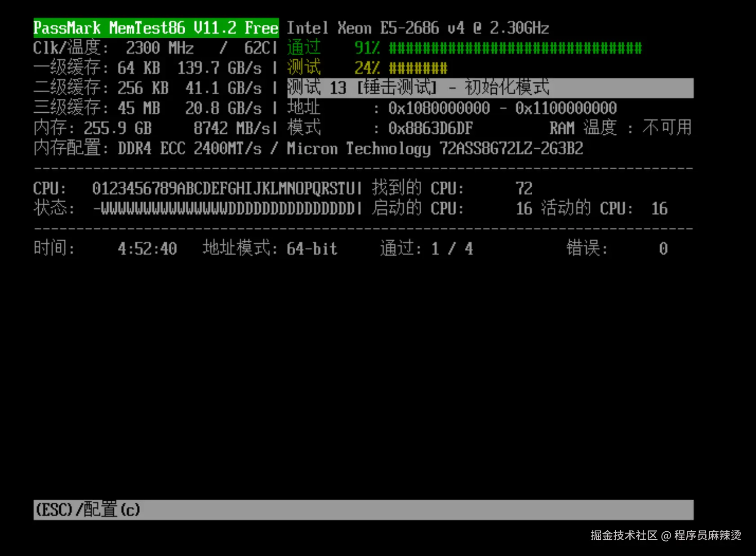Click the yellow 测试 24% progress bar
This screenshot has width=756, height=556.
pyautogui.click(x=418, y=68)
